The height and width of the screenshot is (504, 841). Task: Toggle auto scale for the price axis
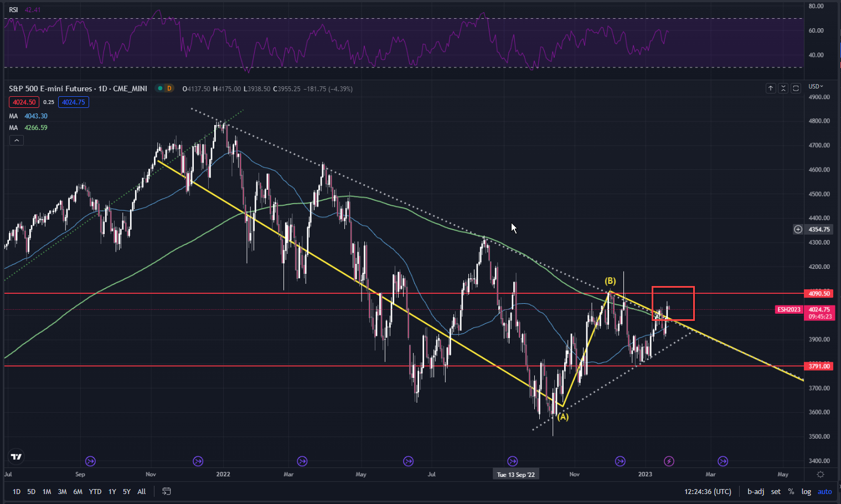(x=824, y=491)
